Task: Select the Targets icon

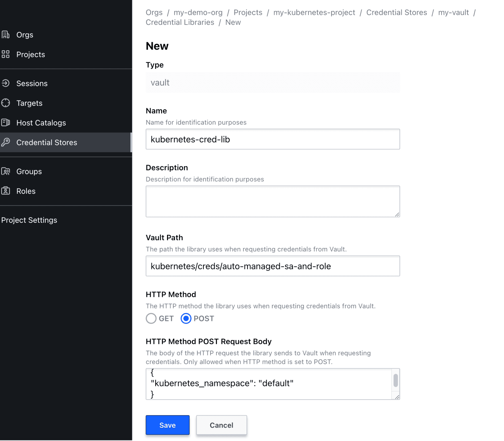Action: coord(6,103)
